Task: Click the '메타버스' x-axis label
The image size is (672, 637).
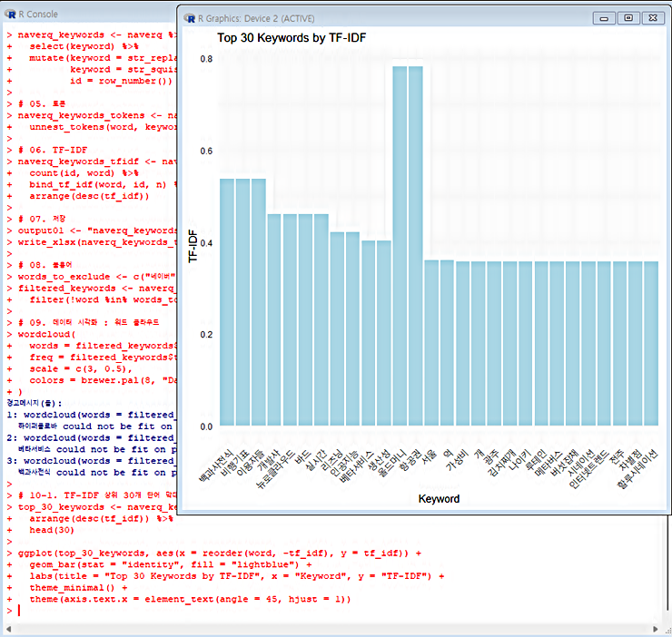Action: coord(549,463)
